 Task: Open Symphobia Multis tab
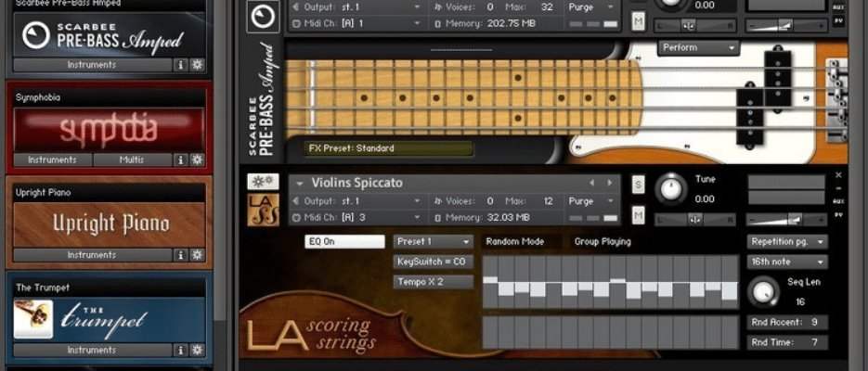[x=132, y=160]
